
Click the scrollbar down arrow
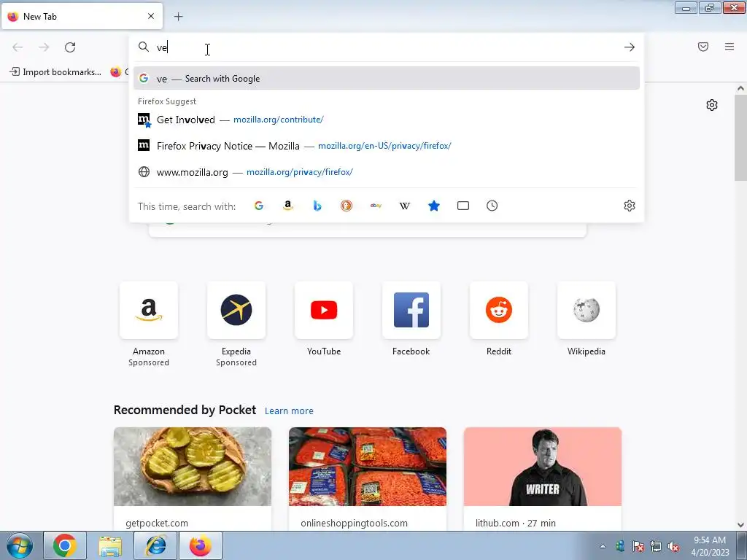click(x=740, y=525)
